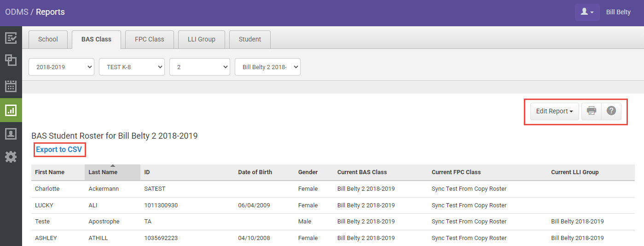Select the green Reports chart icon
This screenshot has width=644, height=246.
(11, 110)
